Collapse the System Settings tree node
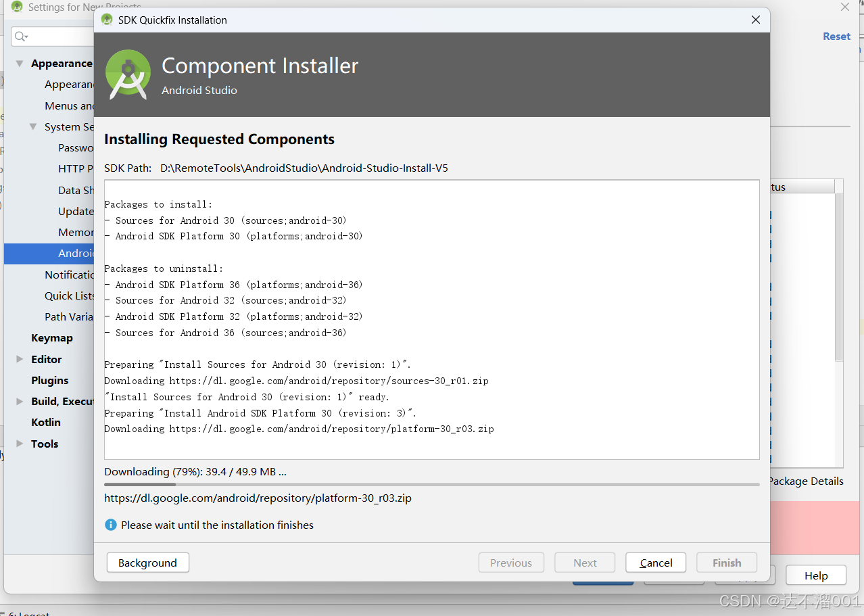This screenshot has width=864, height=616. (33, 126)
